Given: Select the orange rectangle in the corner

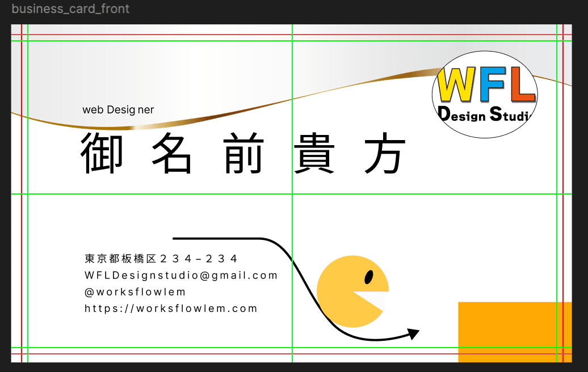Looking at the screenshot, I should tap(515, 332).
